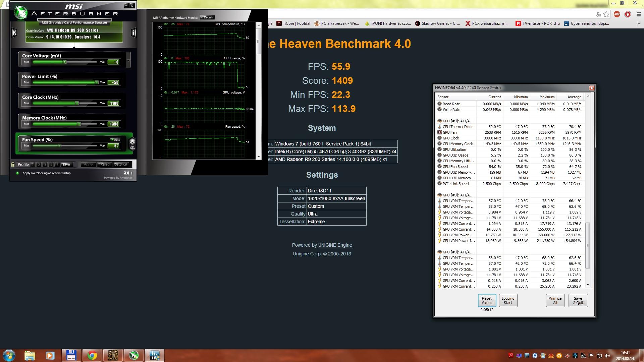The width and height of the screenshot is (644, 362).
Task: Open Kombustor with the K button
Action: click(x=14, y=33)
